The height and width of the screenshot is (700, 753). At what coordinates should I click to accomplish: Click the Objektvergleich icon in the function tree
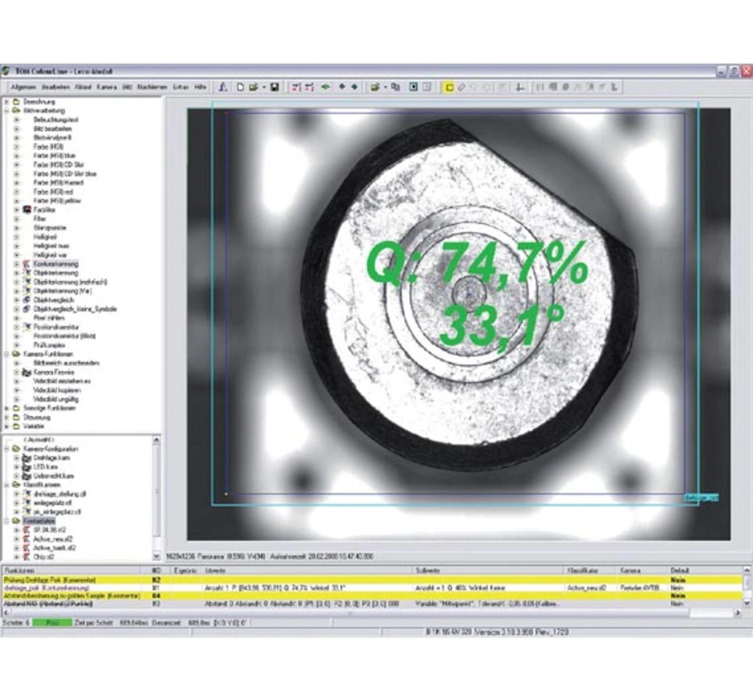pyautogui.click(x=26, y=300)
